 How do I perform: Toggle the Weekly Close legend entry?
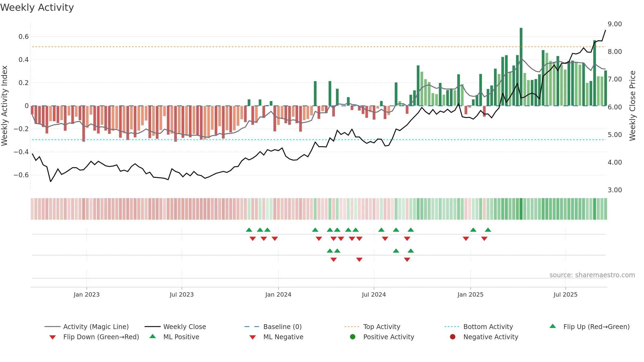click(175, 327)
